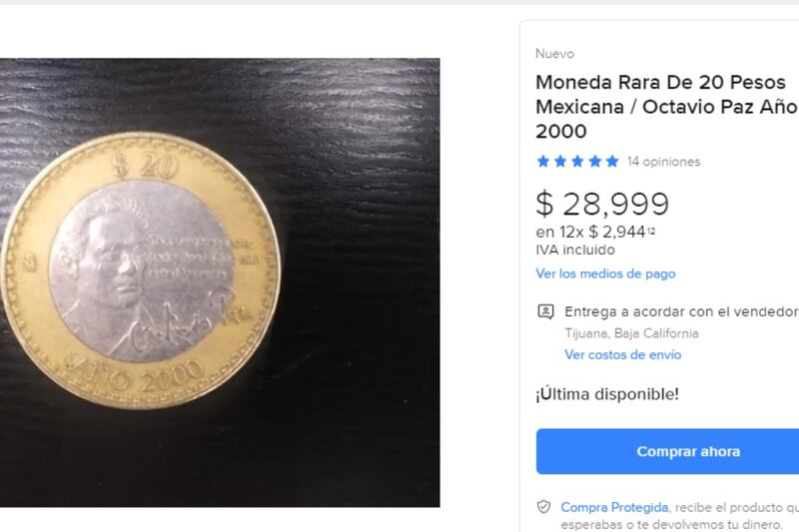Click the Compra Protegida shield icon

click(x=543, y=507)
